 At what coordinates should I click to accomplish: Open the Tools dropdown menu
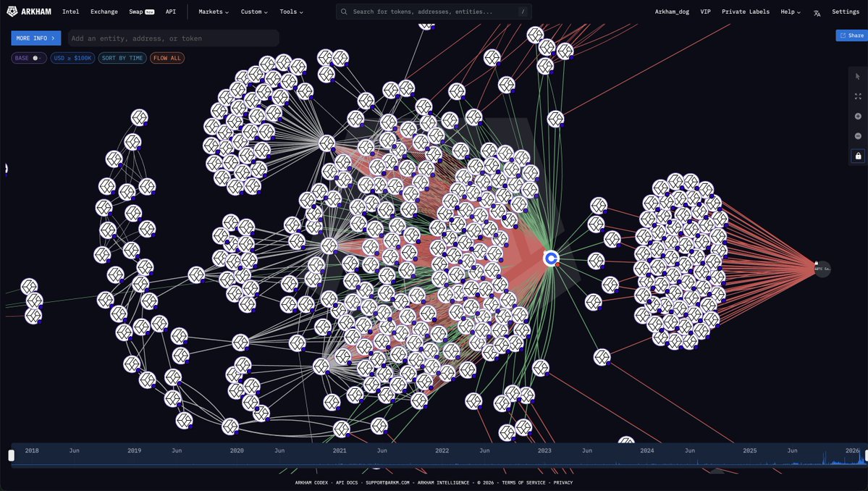coord(291,12)
